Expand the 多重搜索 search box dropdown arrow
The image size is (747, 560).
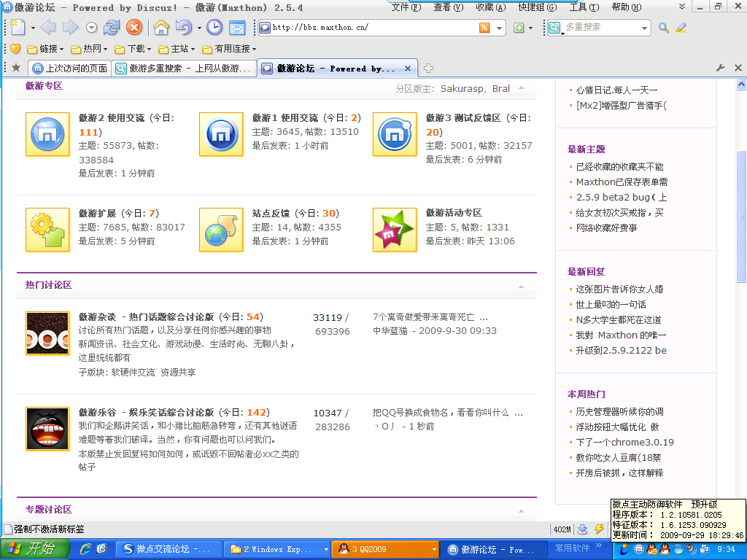pyautogui.click(x=645, y=28)
